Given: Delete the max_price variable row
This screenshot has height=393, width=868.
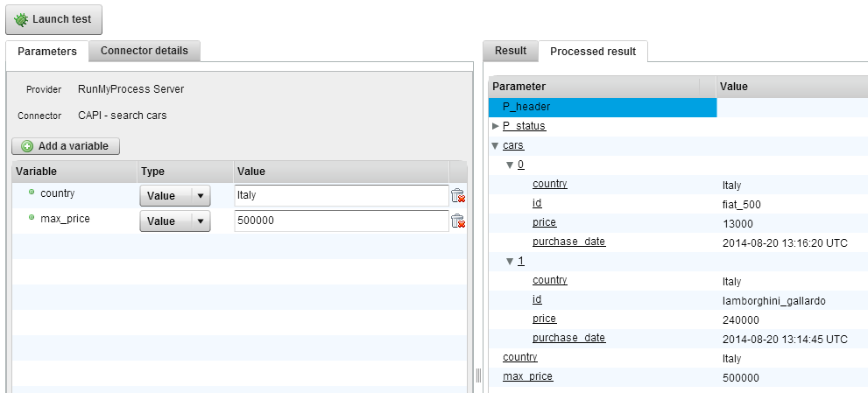Looking at the screenshot, I should pos(457,221).
